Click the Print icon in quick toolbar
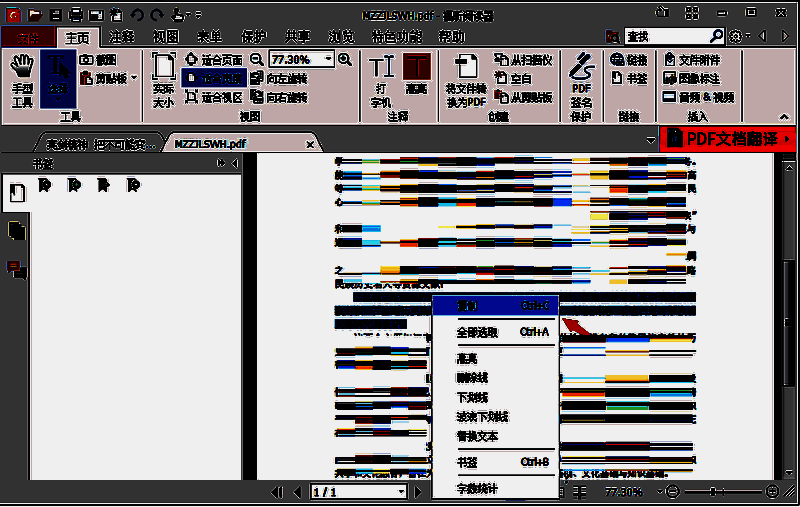Screen dimensions: 800x507 tap(76, 15)
